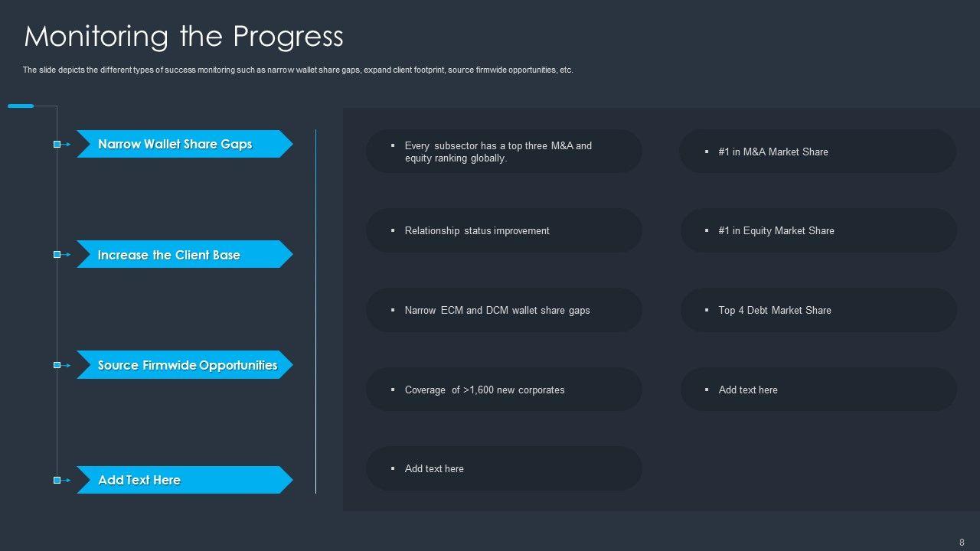Click the short blue accent bar under subtitle
The height and width of the screenshot is (551, 980).
[x=21, y=106]
